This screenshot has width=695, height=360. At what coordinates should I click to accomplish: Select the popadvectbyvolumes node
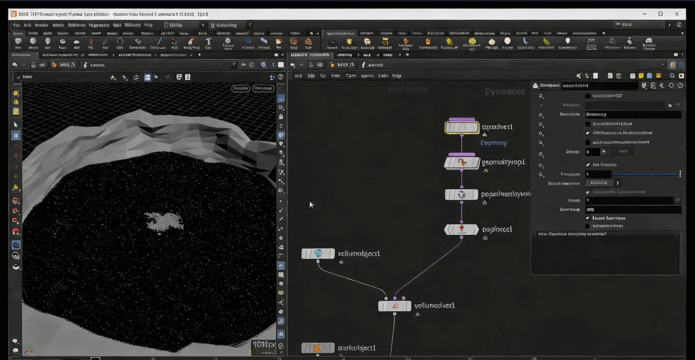click(x=461, y=194)
